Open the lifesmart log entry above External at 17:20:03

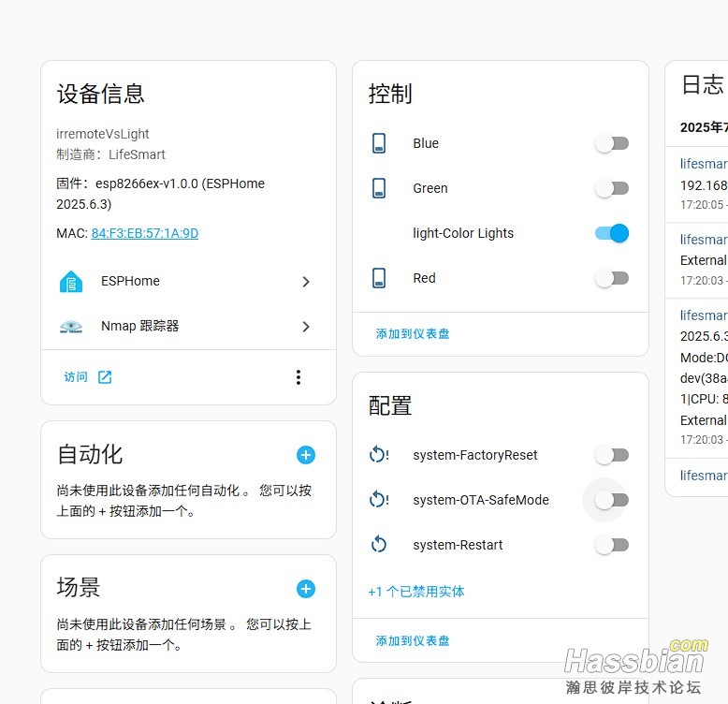coord(704,240)
